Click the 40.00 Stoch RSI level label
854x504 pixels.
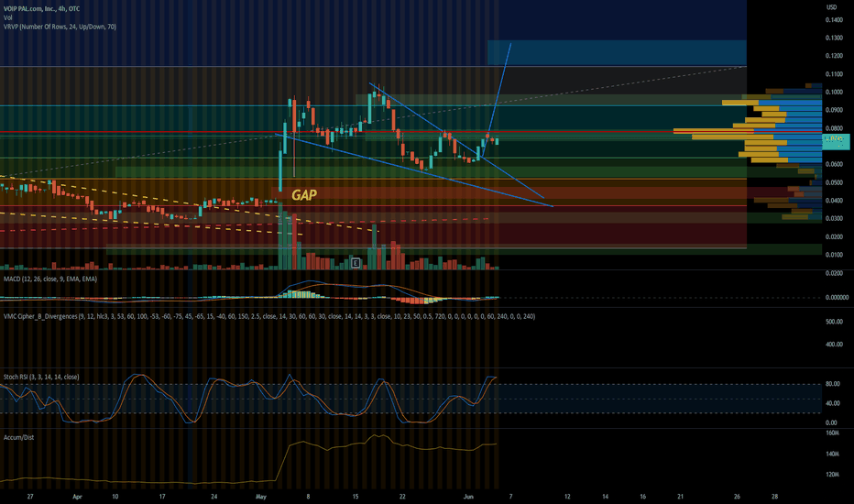832,404
